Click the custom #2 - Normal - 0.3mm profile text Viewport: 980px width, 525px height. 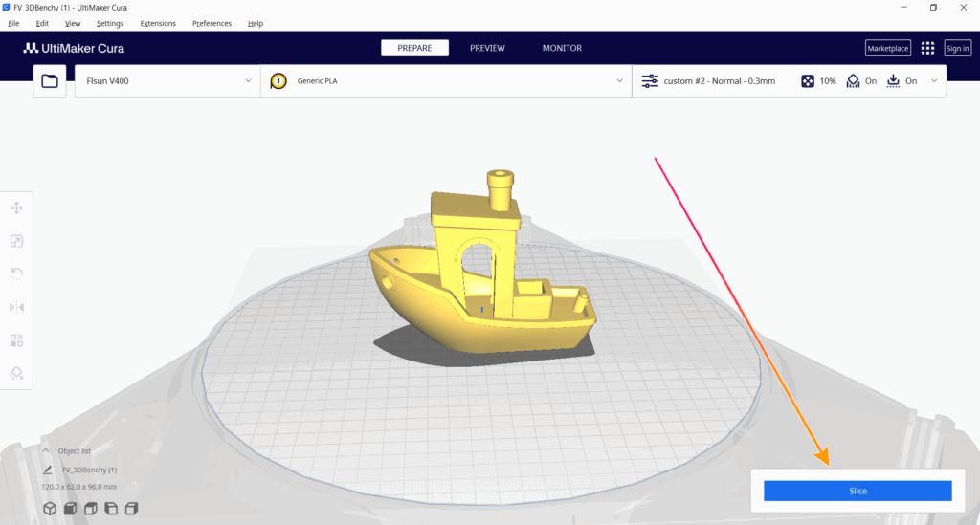point(720,81)
